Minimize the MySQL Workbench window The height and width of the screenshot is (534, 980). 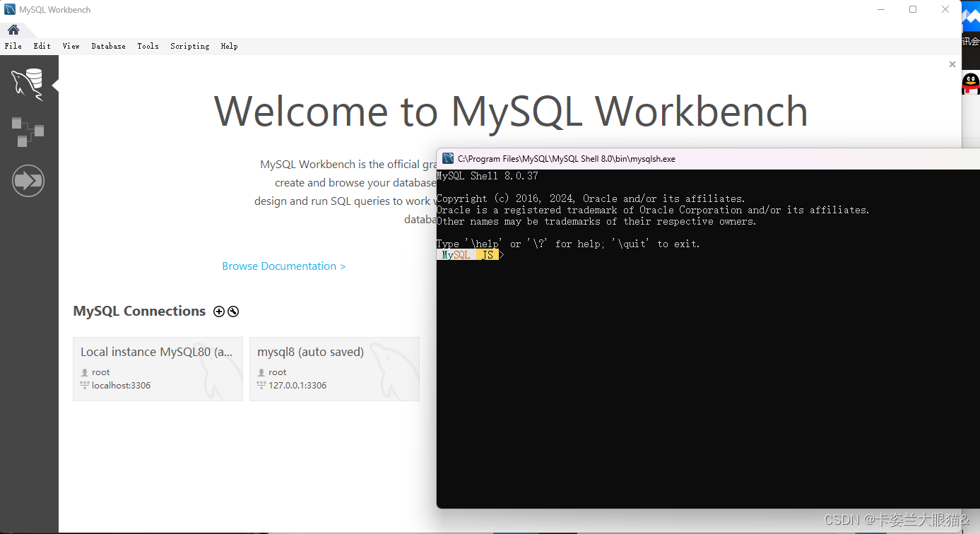(881, 10)
